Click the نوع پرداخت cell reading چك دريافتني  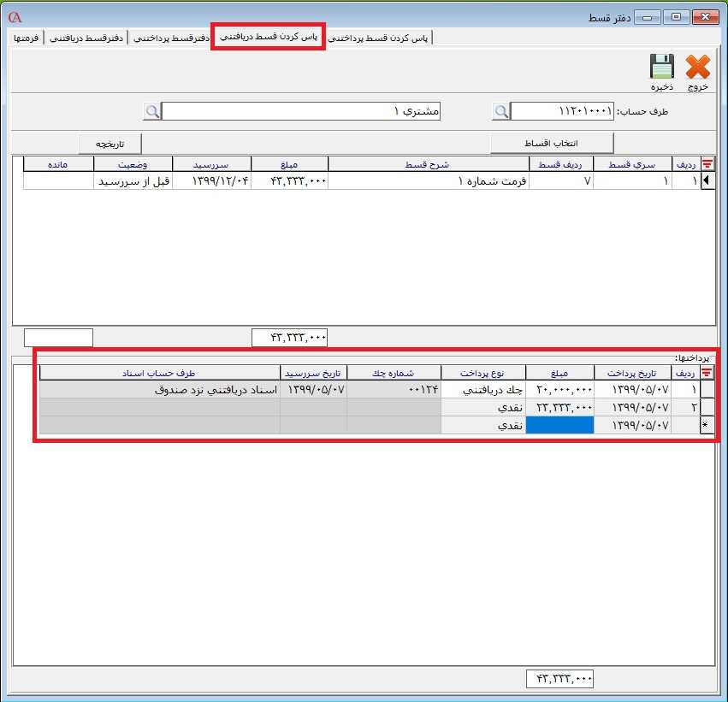tap(483, 390)
